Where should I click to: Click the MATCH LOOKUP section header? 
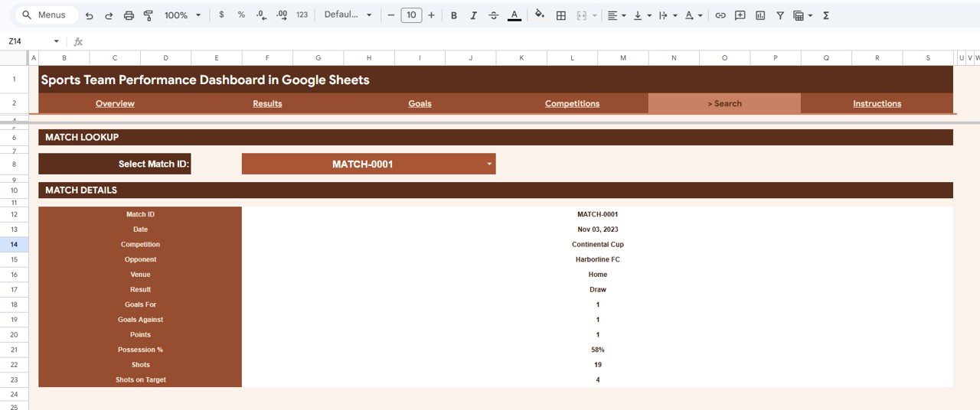click(495, 137)
